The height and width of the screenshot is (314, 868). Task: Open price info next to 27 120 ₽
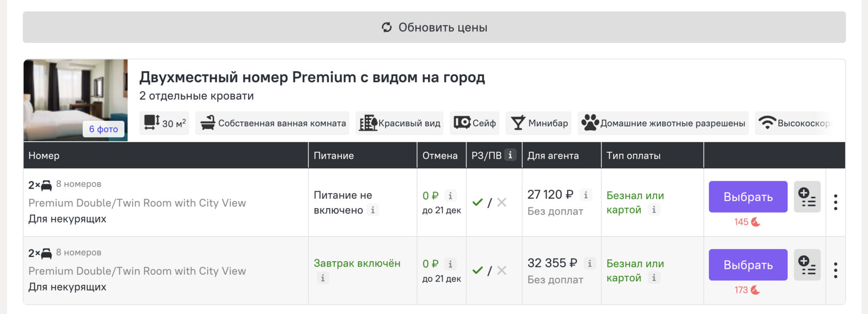[585, 195]
